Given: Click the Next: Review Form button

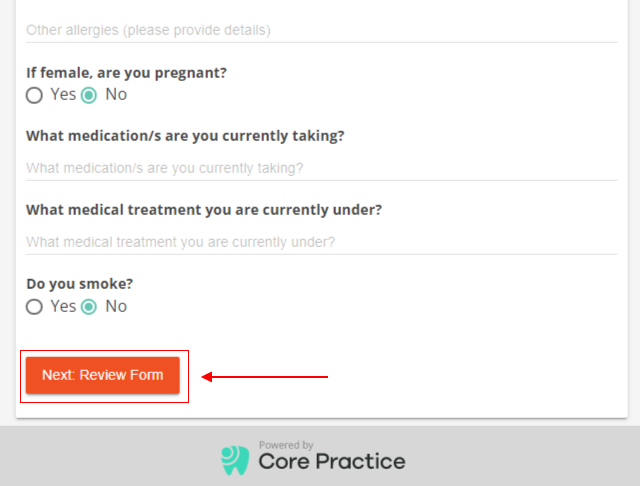Looking at the screenshot, I should tap(103, 375).
